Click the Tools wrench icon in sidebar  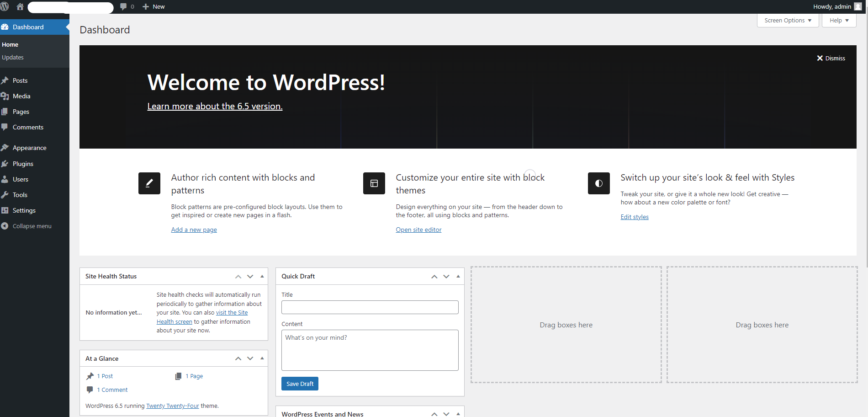tap(5, 195)
